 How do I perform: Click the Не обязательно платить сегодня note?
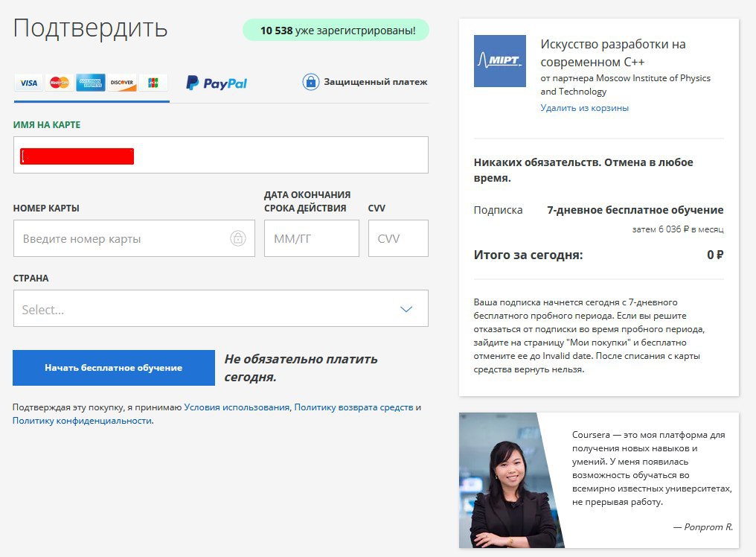point(301,369)
